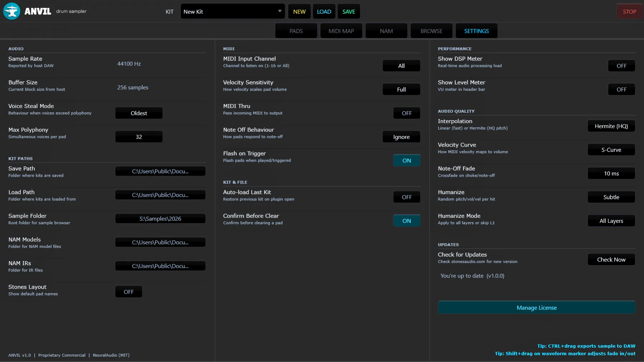The image size is (644, 362).
Task: Click the NEW kit button
Action: pyautogui.click(x=299, y=11)
